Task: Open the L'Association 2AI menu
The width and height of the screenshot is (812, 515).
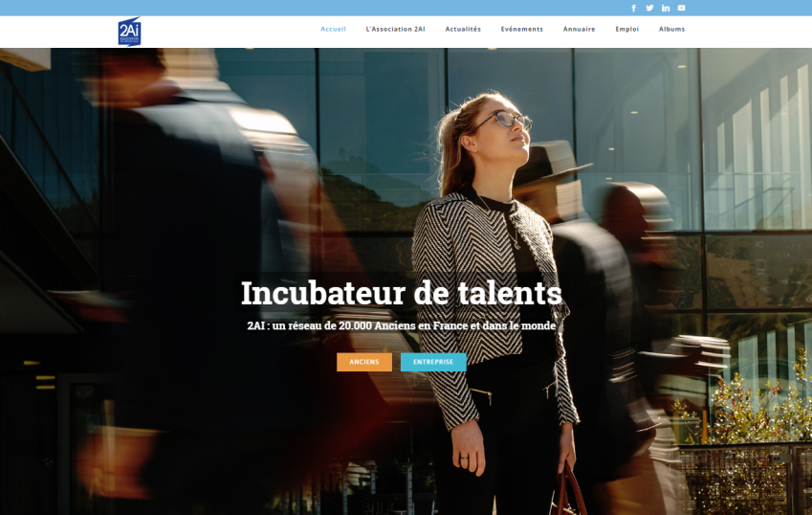Action: coord(396,29)
